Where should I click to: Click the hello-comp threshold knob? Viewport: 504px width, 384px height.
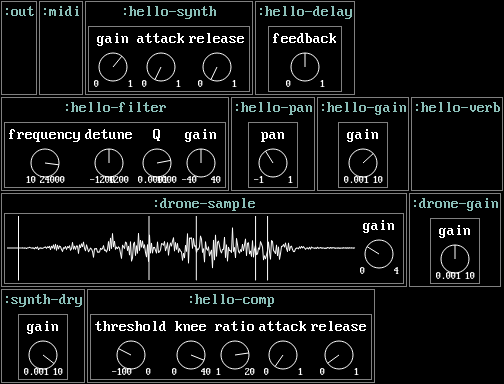(131, 355)
